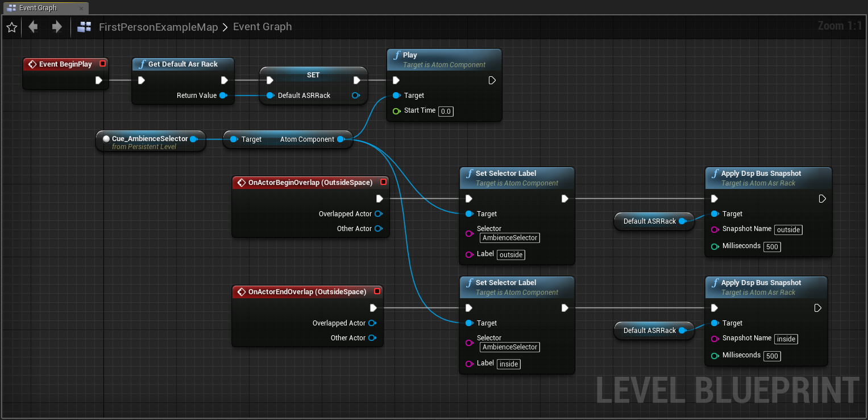The width and height of the screenshot is (868, 420).
Task: Click OnActorBeginOverlap Other Actor pin
Action: (x=378, y=229)
